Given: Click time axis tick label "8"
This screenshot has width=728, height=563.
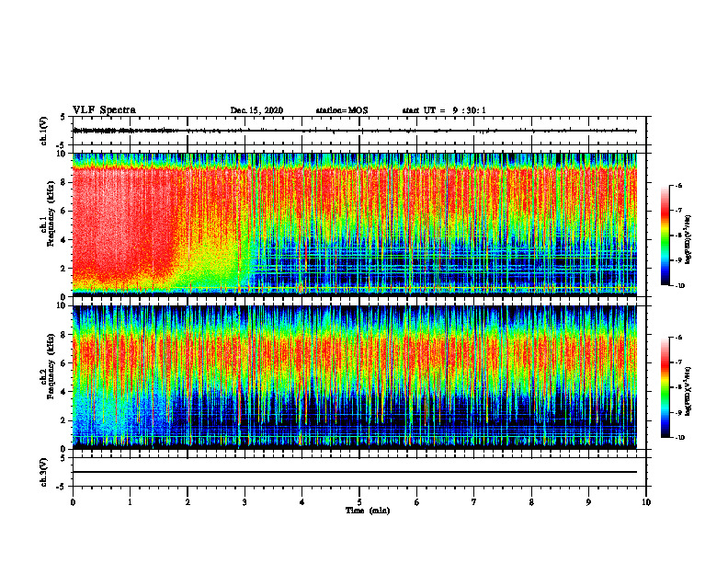Looking at the screenshot, I should tap(531, 502).
